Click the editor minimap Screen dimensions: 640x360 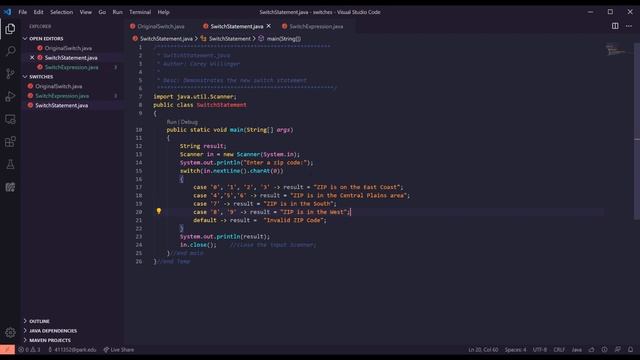point(617,50)
